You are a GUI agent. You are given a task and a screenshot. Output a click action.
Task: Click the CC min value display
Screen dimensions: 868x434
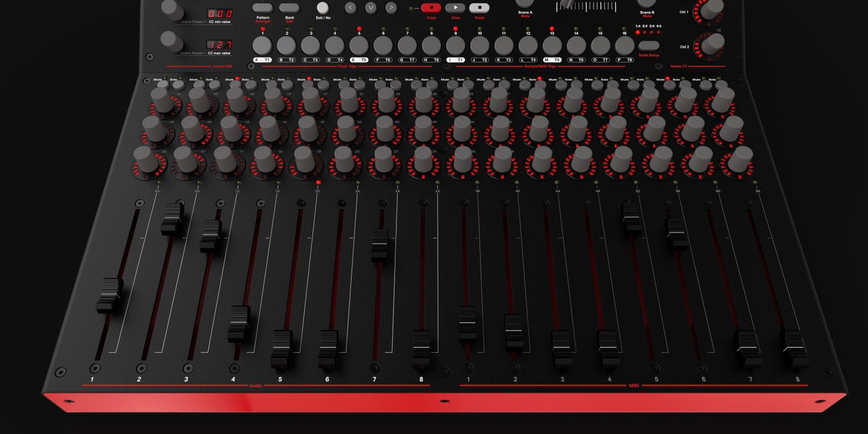[220, 13]
